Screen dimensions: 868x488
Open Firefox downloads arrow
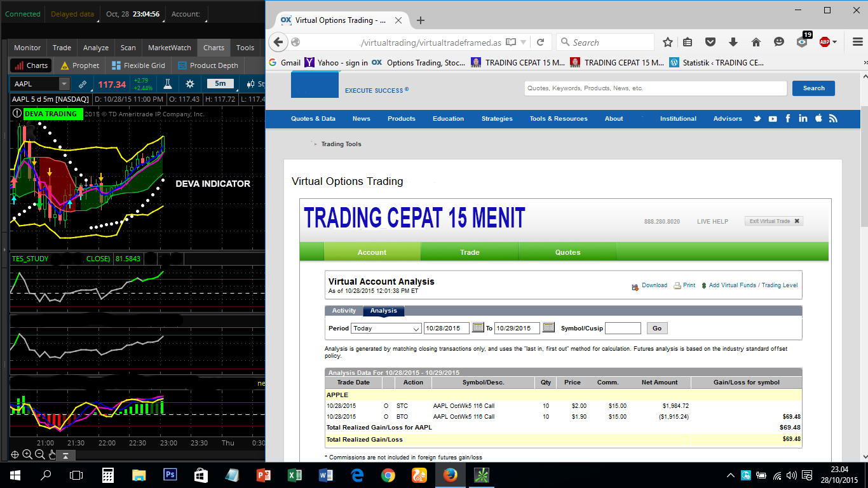point(733,42)
